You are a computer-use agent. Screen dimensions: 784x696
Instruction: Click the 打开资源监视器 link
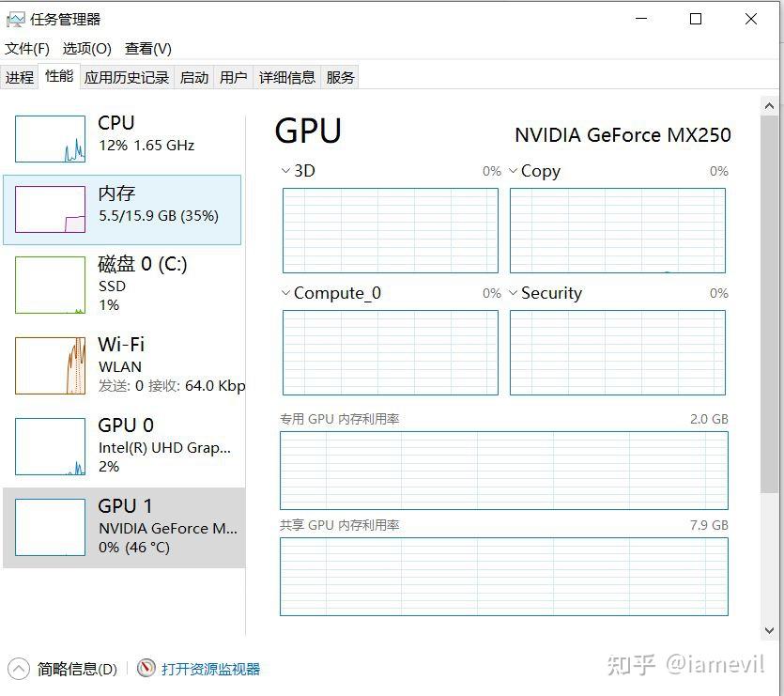(210, 669)
